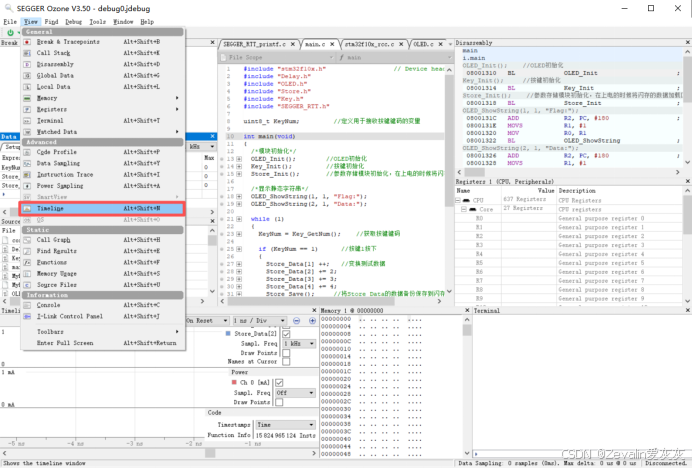Open the On Reset dropdown
692x468 pixels.
click(207, 321)
